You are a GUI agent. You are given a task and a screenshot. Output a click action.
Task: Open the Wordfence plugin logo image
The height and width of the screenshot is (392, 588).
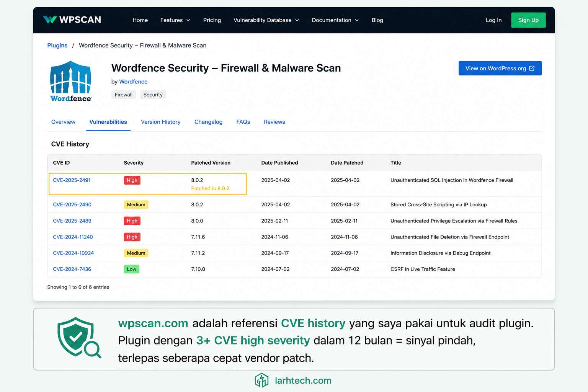point(71,81)
